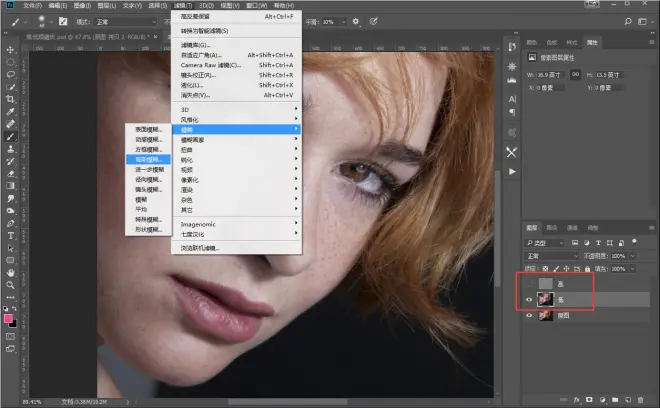Choose 转换为智能滤镜 menu entry
660x408 pixels.
coord(237,31)
